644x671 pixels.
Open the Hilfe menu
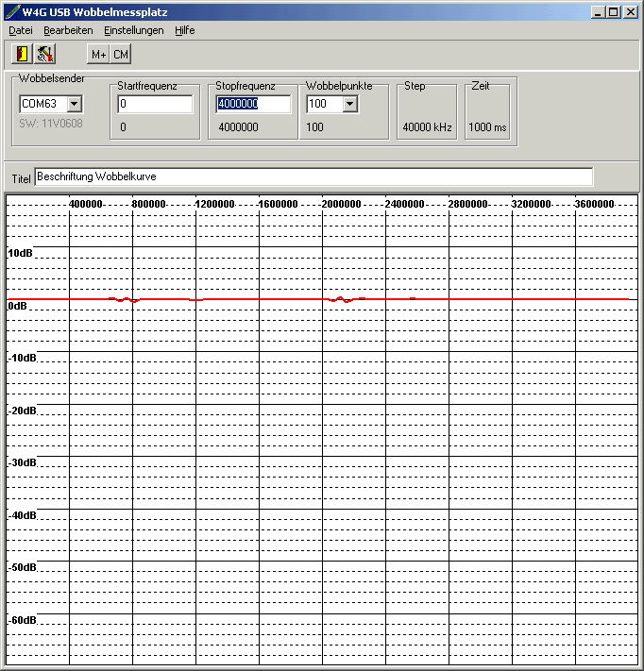[x=184, y=30]
